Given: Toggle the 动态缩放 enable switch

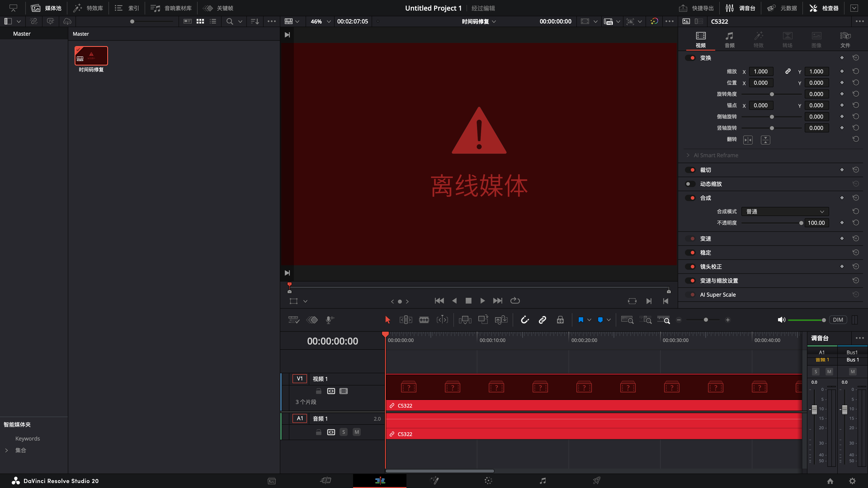Looking at the screenshot, I should click(x=690, y=184).
